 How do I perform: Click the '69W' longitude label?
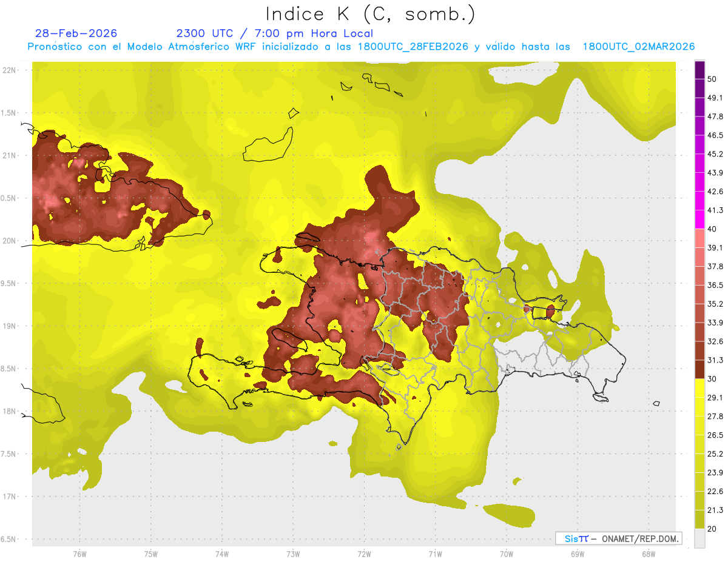[578, 554]
